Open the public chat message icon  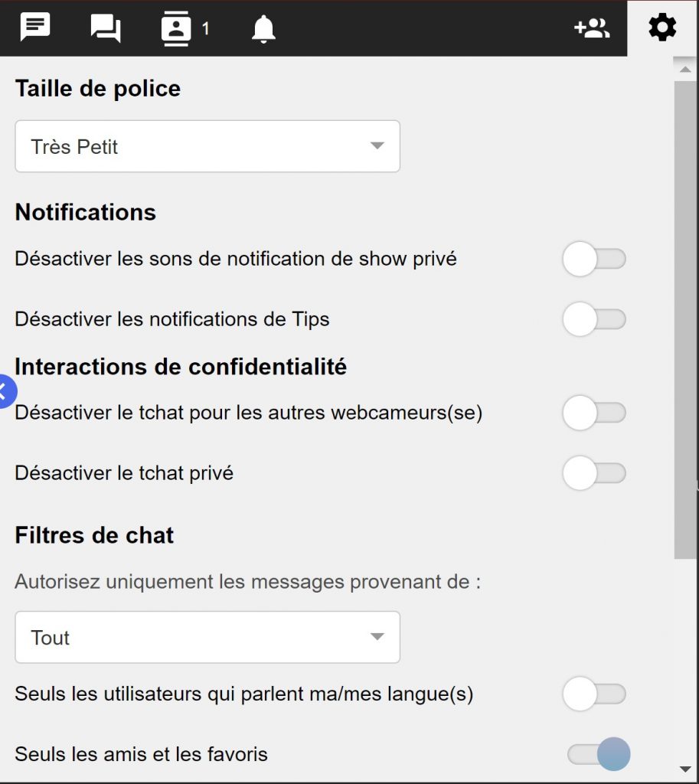[35, 28]
